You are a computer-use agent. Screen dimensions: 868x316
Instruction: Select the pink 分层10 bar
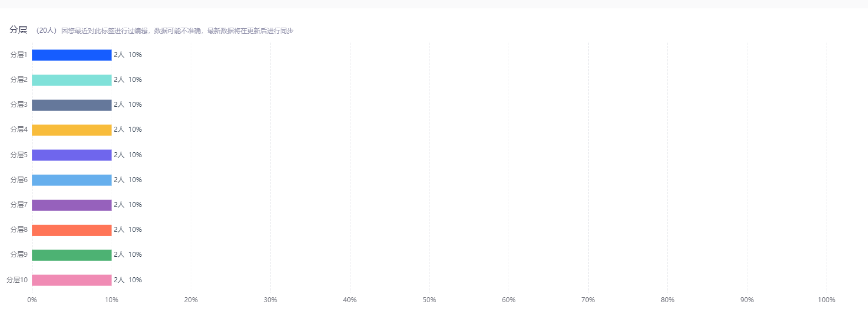click(x=72, y=280)
